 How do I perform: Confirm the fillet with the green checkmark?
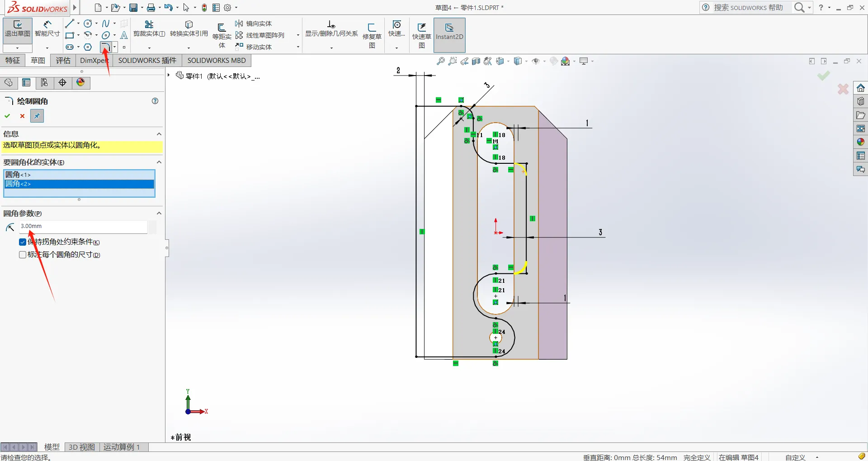(x=7, y=116)
